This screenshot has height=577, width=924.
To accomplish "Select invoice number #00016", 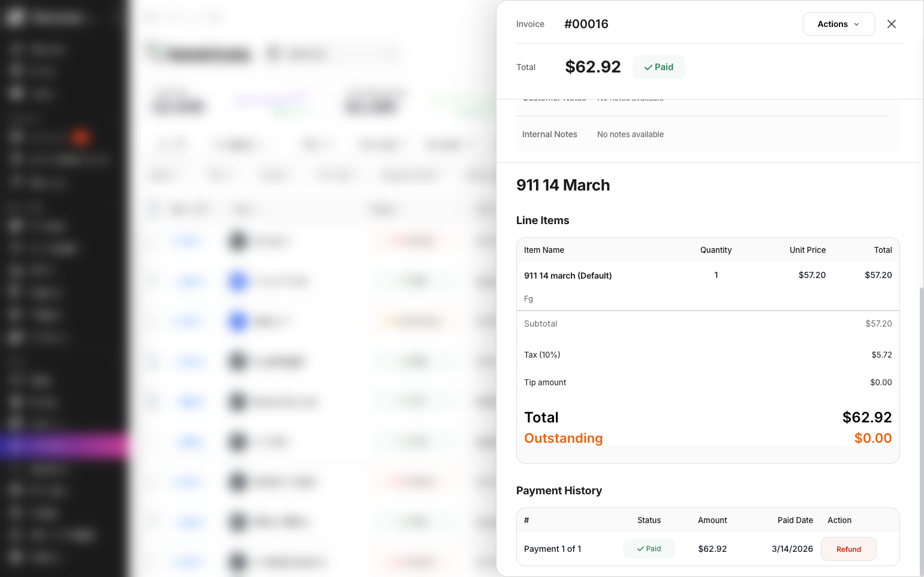I will click(x=586, y=24).
